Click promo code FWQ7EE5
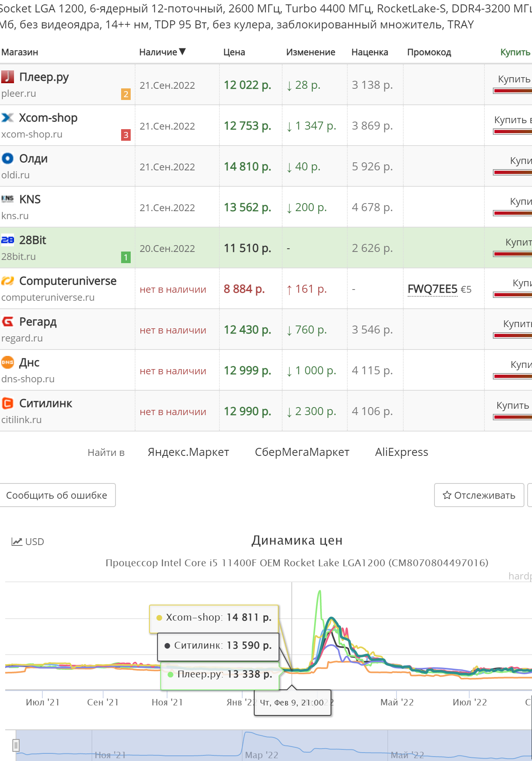 (x=433, y=288)
